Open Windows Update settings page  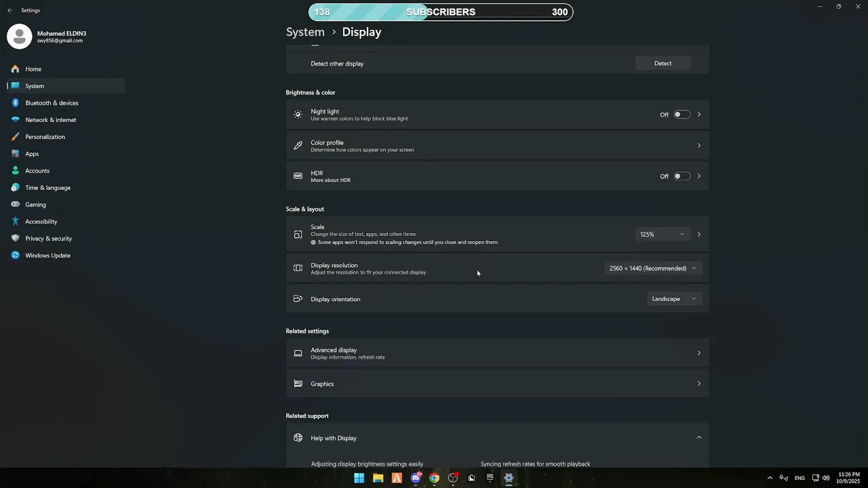click(x=66, y=256)
